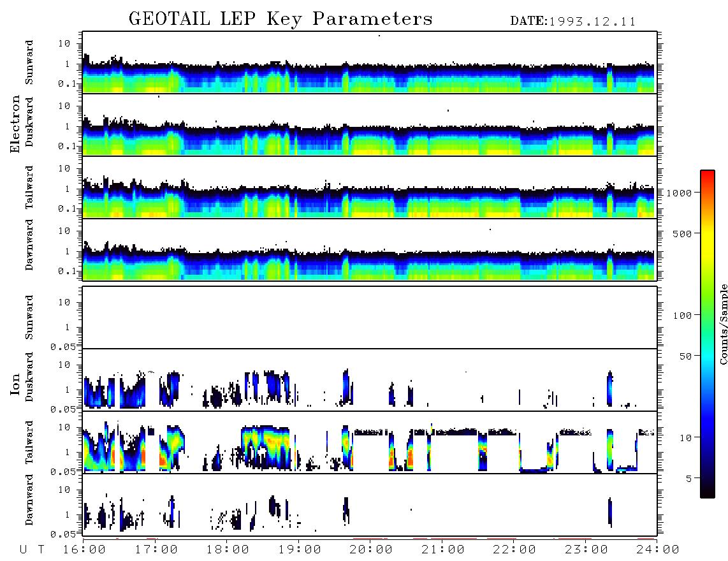Click the Electron Duskward spectrogram panel

(370, 124)
